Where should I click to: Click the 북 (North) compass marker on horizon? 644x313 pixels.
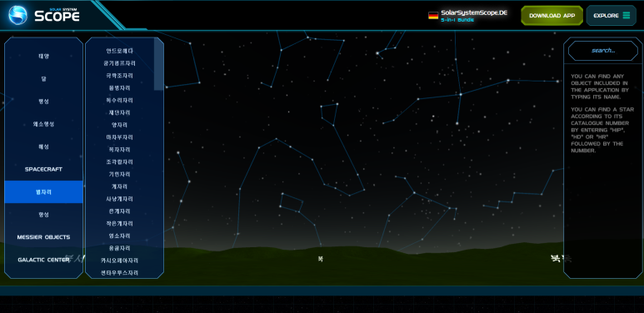pyautogui.click(x=321, y=259)
